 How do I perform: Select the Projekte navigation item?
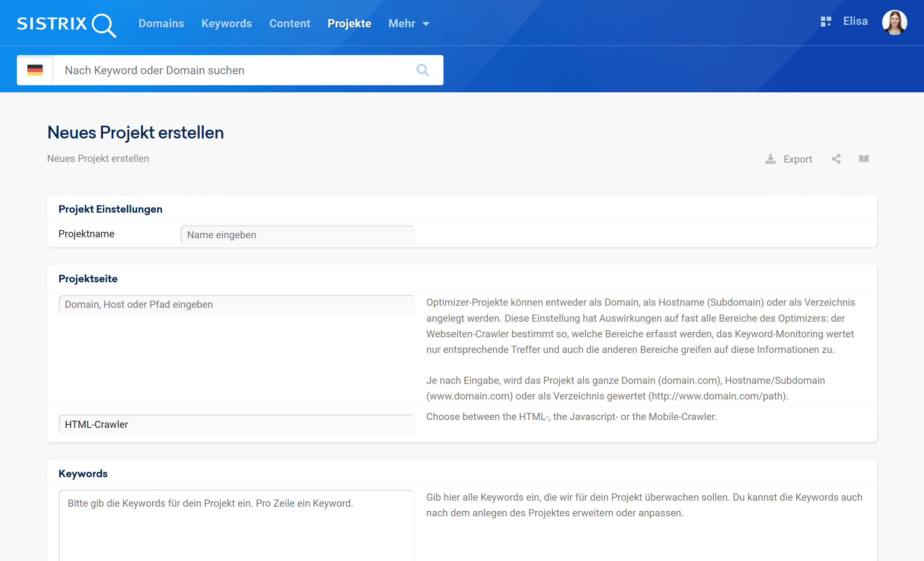click(x=349, y=23)
